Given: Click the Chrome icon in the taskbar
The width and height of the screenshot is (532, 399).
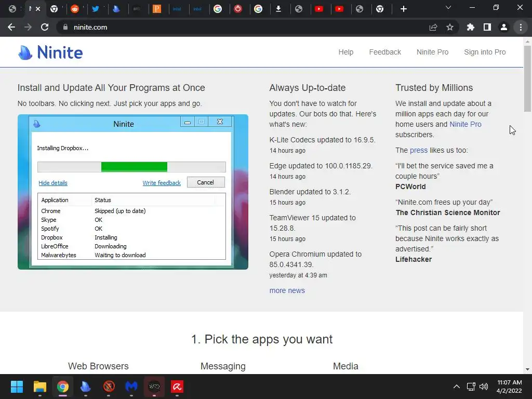Looking at the screenshot, I should [62, 387].
